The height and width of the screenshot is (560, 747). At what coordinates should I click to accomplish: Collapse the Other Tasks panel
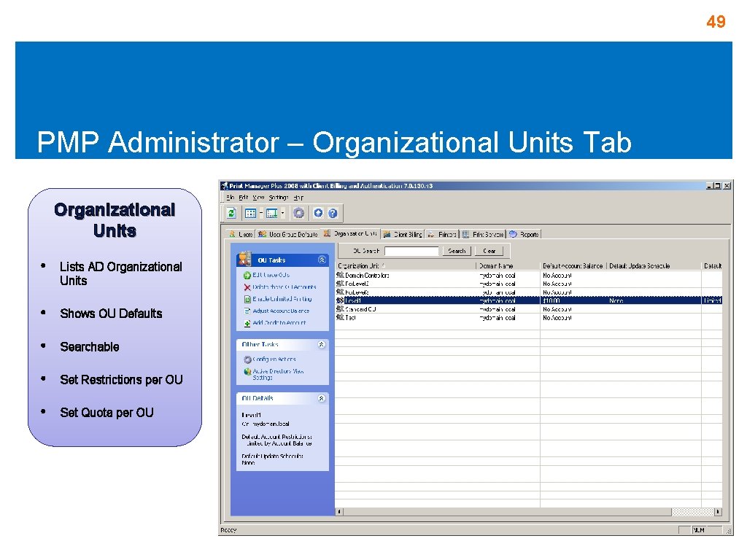[x=322, y=344]
